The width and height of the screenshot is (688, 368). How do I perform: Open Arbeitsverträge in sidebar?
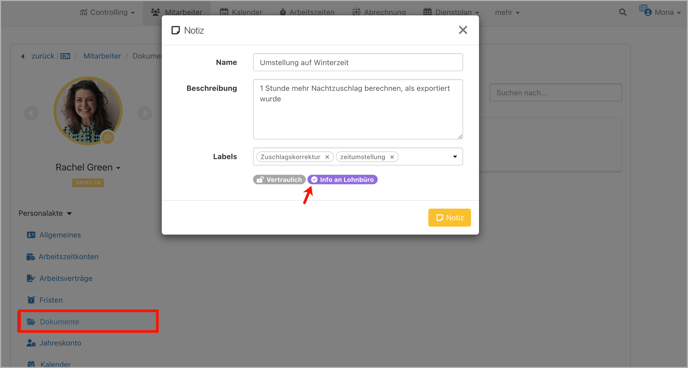pyautogui.click(x=66, y=278)
